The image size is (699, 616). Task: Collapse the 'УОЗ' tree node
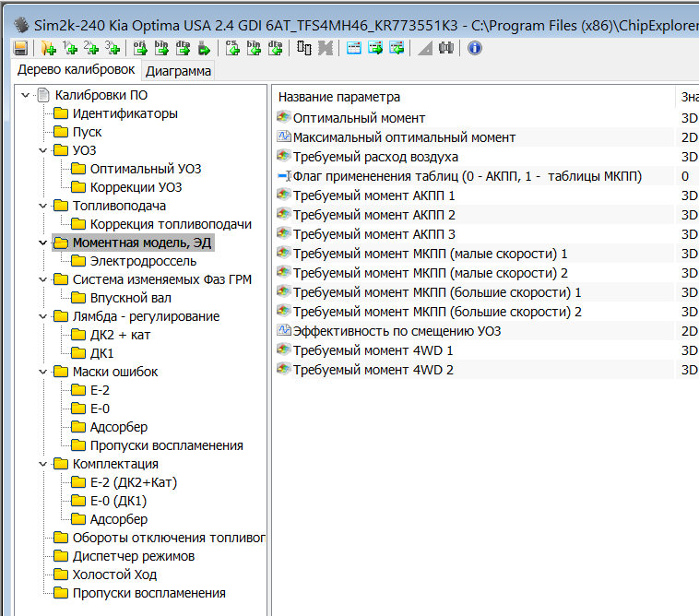pos(42,150)
